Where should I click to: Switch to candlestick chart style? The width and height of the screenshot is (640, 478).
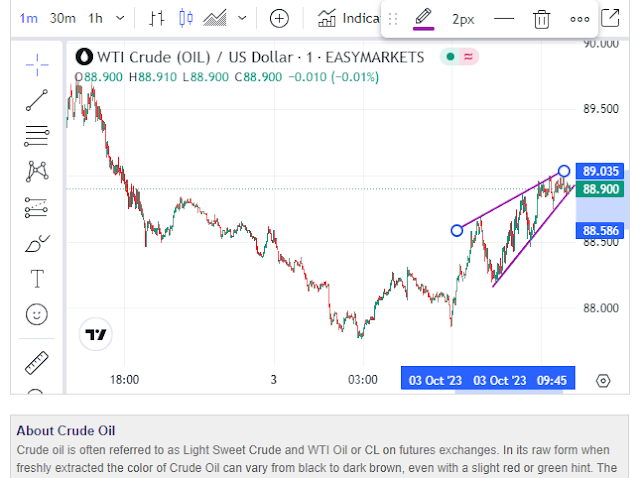[x=186, y=18]
